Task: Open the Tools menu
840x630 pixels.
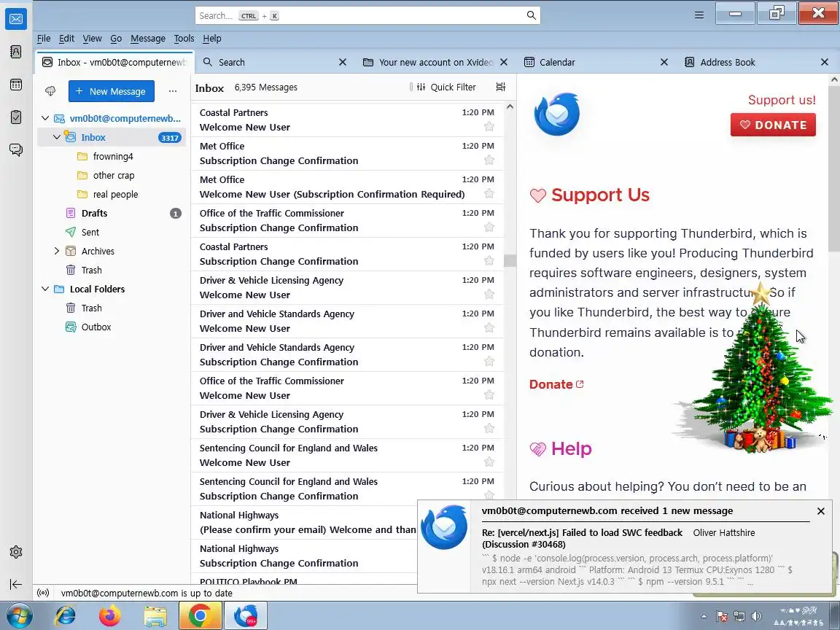Action: (184, 39)
